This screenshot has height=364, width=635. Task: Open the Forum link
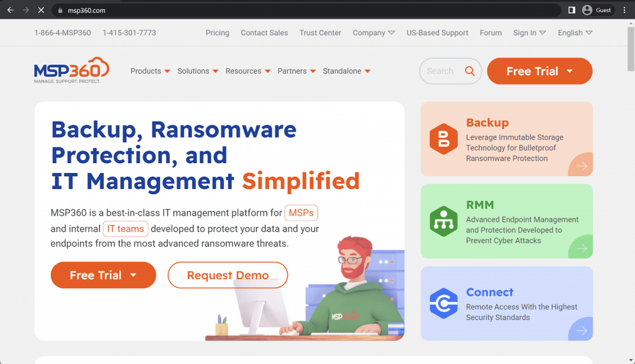tap(491, 33)
